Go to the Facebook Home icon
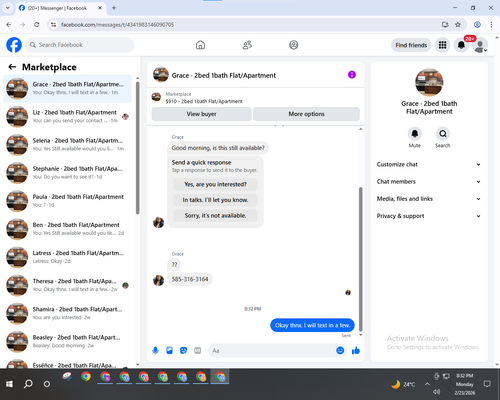The width and height of the screenshot is (500, 400). pos(200,45)
